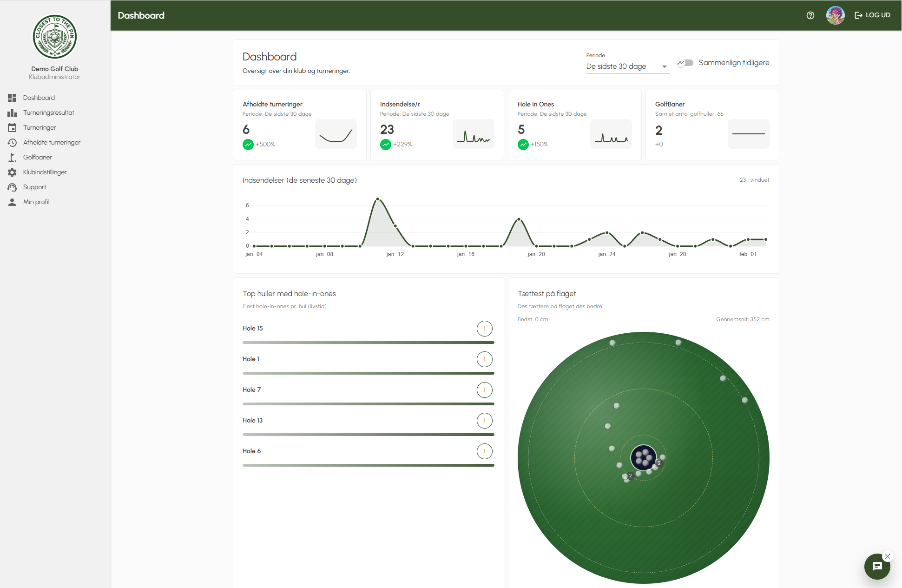The height and width of the screenshot is (588, 902).
Task: Click the Turneringsresultat bar chart icon
Action: [12, 112]
